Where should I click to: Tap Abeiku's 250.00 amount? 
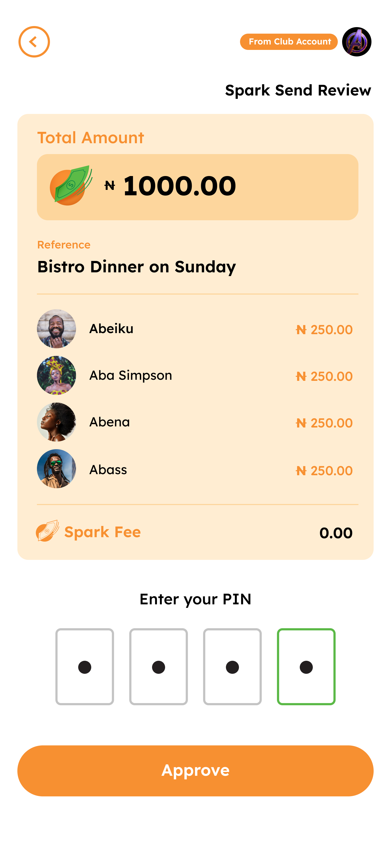click(x=324, y=330)
